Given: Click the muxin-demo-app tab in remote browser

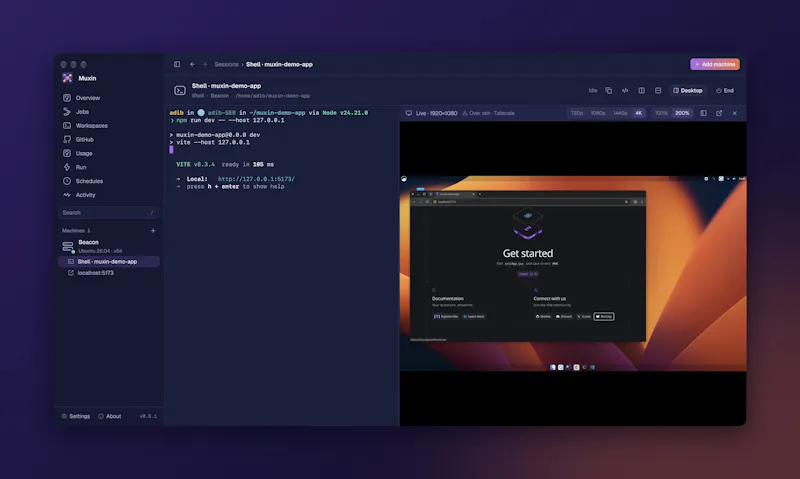Looking at the screenshot, I should [455, 194].
